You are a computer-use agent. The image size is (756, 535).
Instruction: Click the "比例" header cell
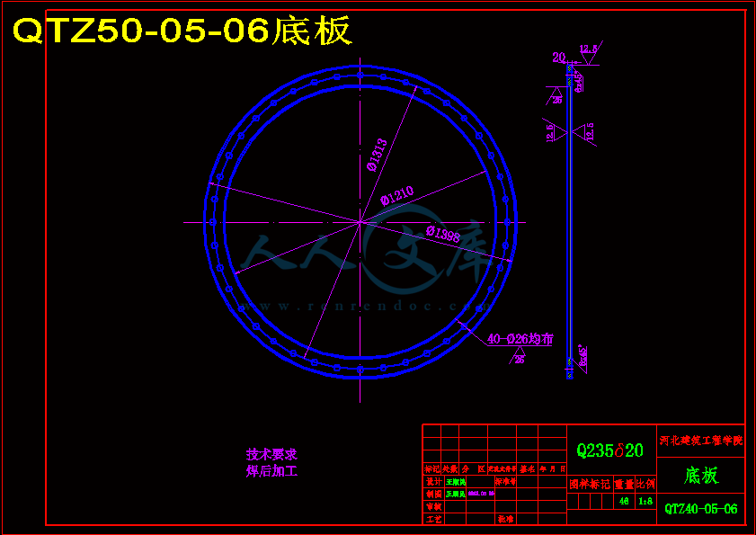tap(645, 485)
